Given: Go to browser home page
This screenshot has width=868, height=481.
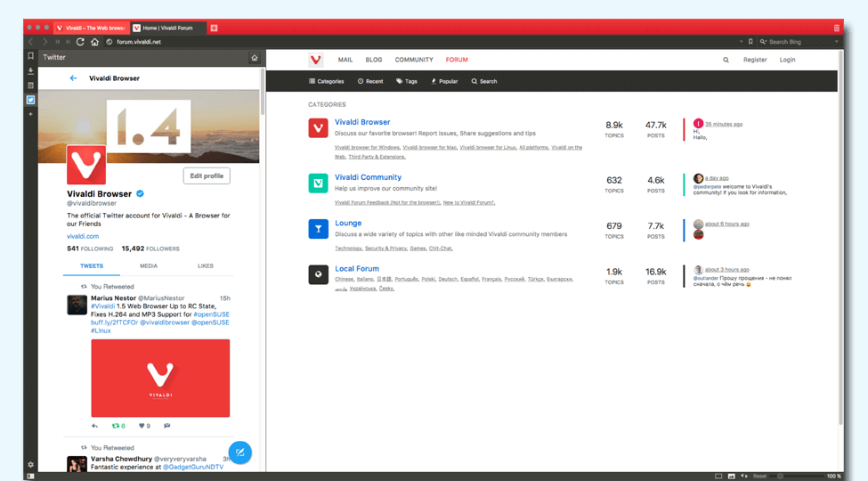Looking at the screenshot, I should 94,42.
